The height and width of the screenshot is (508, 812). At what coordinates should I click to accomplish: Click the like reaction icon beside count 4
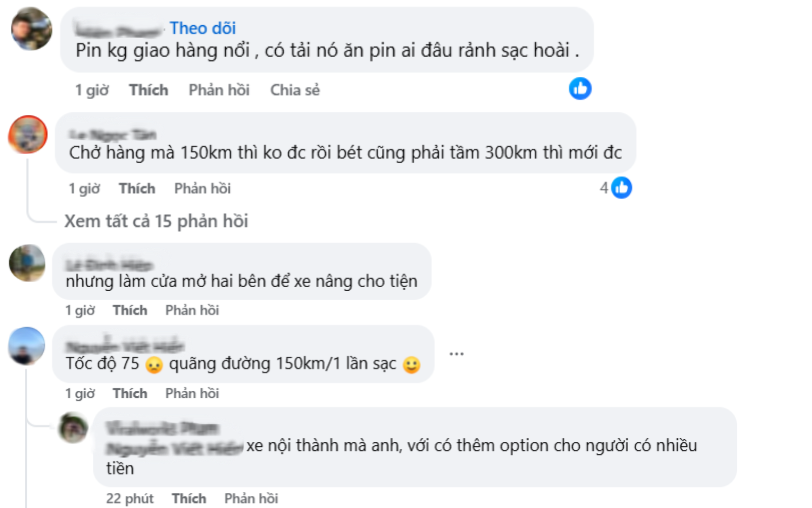622,188
